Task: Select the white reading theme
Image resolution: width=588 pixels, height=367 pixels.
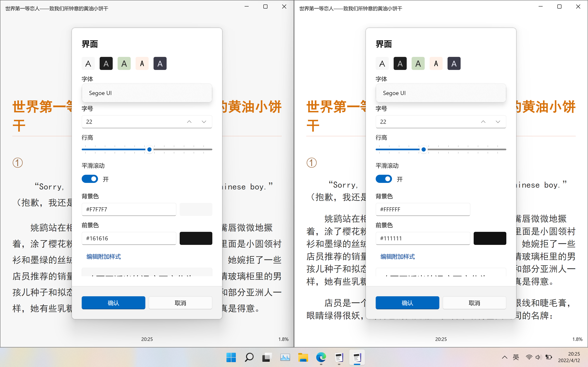Action: (x=88, y=63)
